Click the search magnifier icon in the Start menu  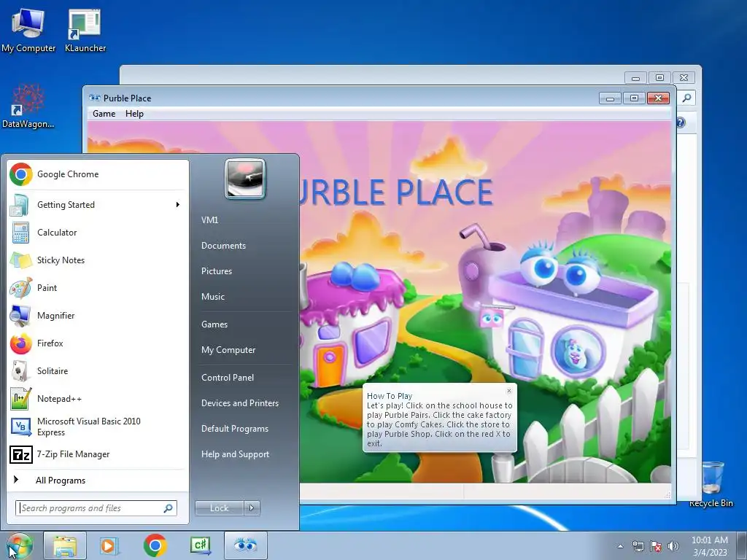point(169,508)
